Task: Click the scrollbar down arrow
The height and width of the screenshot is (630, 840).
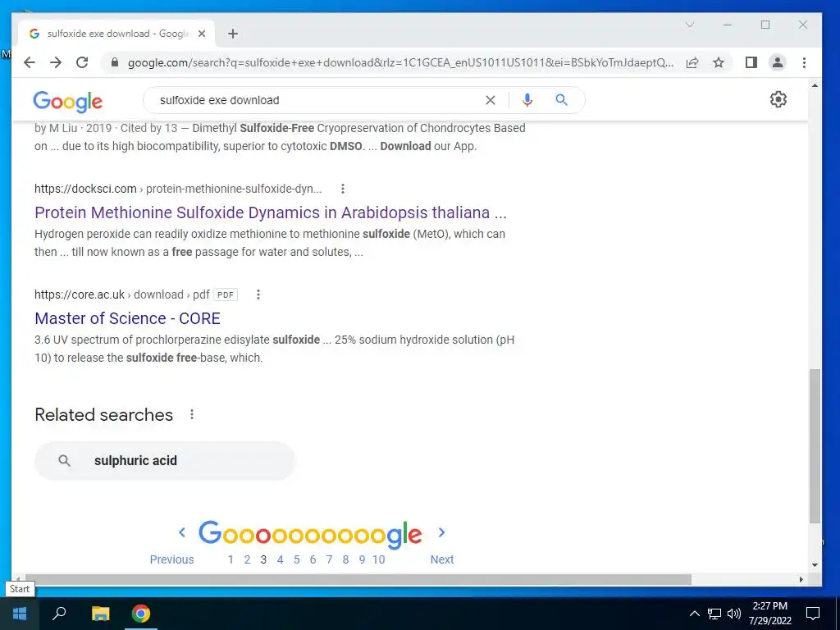Action: coord(815,564)
